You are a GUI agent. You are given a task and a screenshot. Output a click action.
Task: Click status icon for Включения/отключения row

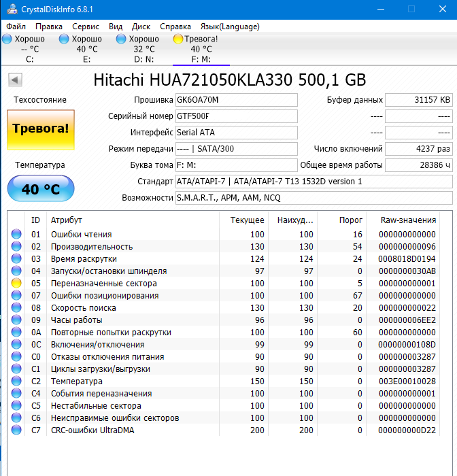coord(16,344)
